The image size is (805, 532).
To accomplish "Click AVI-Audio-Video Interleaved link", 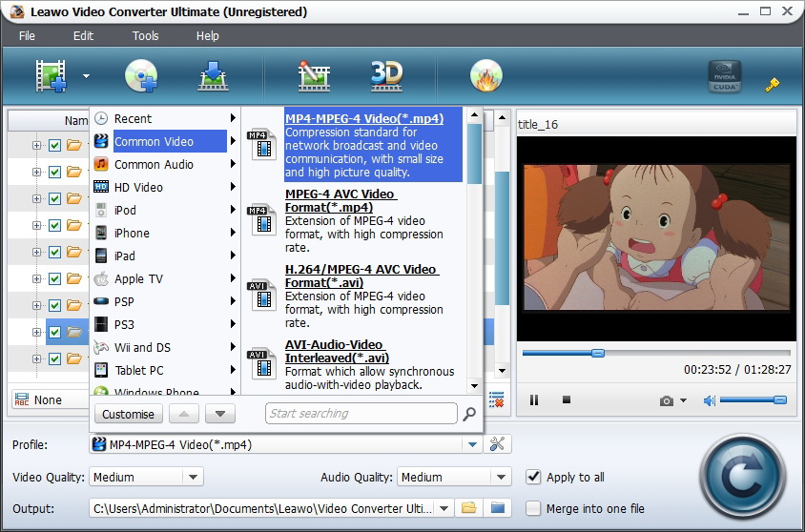I will point(337,352).
